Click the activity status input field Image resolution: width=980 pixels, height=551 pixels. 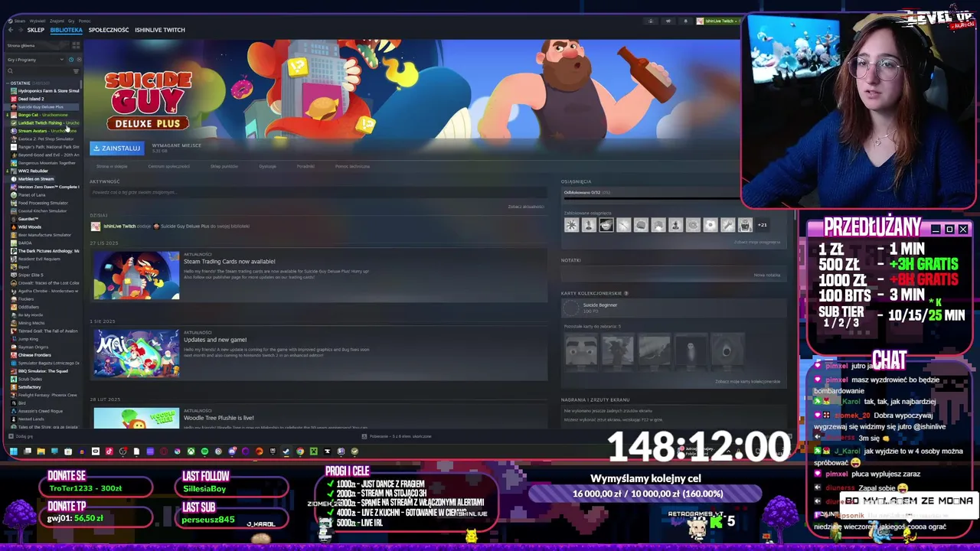coord(317,193)
